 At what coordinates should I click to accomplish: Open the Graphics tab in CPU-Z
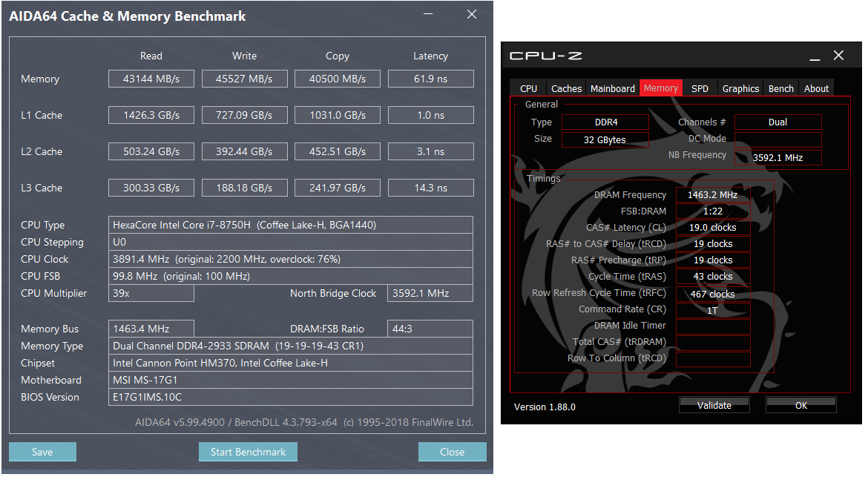pyautogui.click(x=740, y=88)
